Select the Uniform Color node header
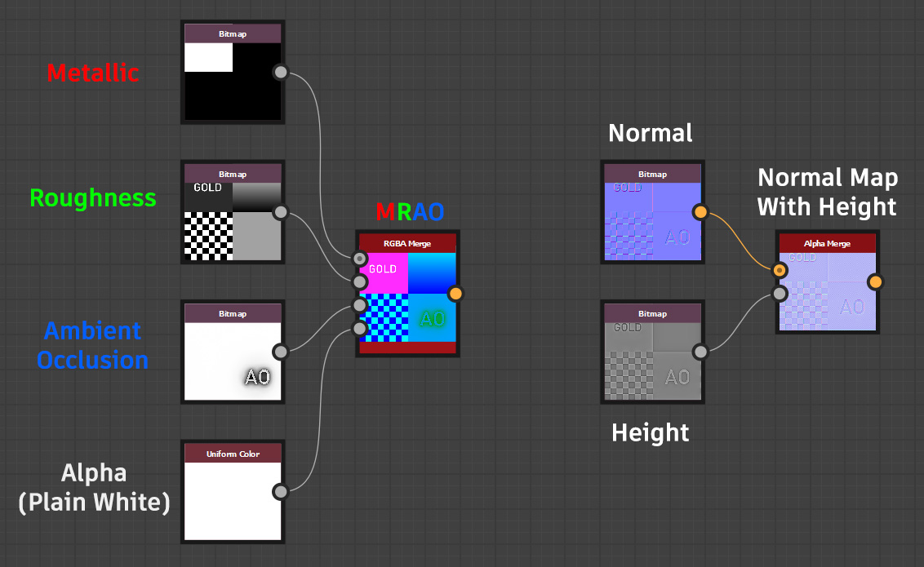This screenshot has height=567, width=924. point(233,454)
